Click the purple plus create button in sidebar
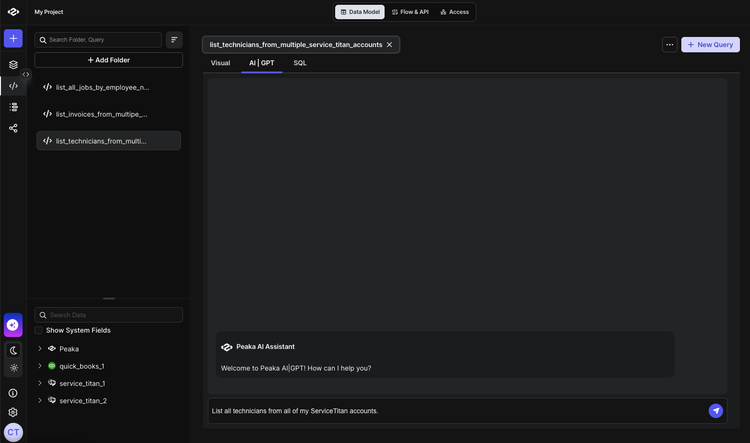Image resolution: width=750 pixels, height=443 pixels. [13, 38]
